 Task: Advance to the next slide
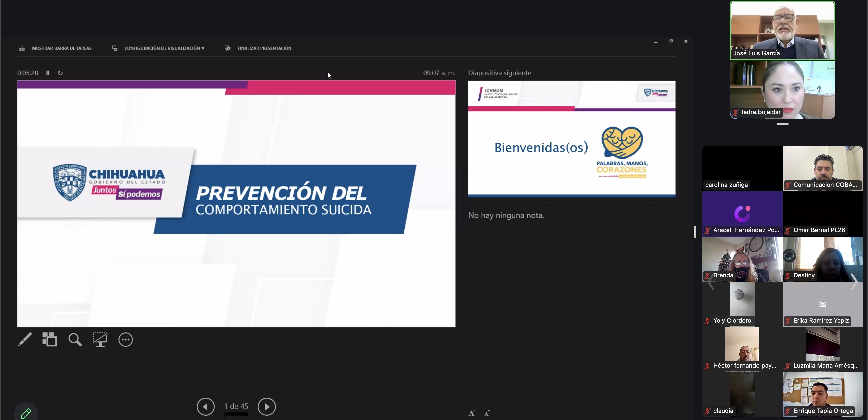(266, 406)
